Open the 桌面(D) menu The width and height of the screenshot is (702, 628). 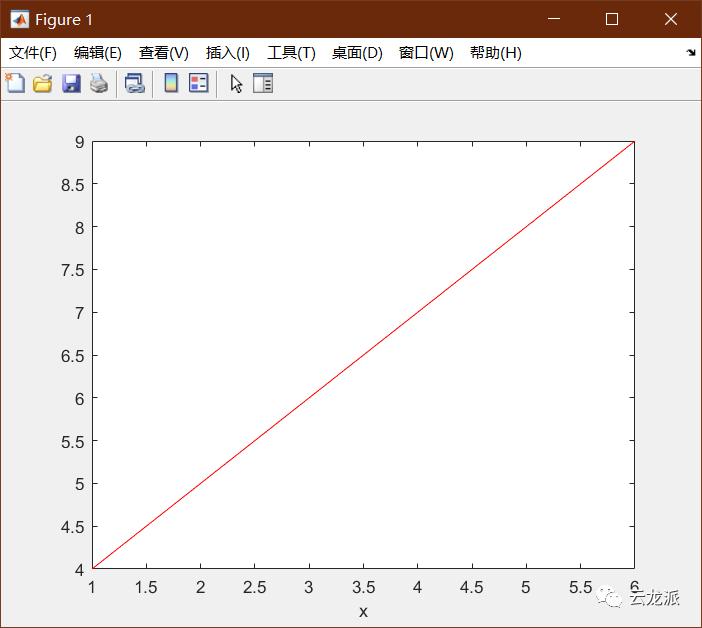coord(357,53)
